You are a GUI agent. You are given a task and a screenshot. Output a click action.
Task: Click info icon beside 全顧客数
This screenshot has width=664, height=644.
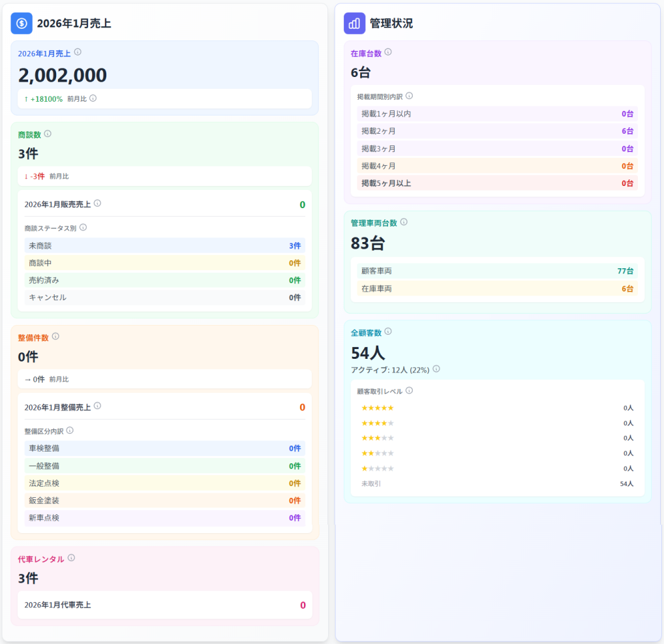(x=388, y=332)
